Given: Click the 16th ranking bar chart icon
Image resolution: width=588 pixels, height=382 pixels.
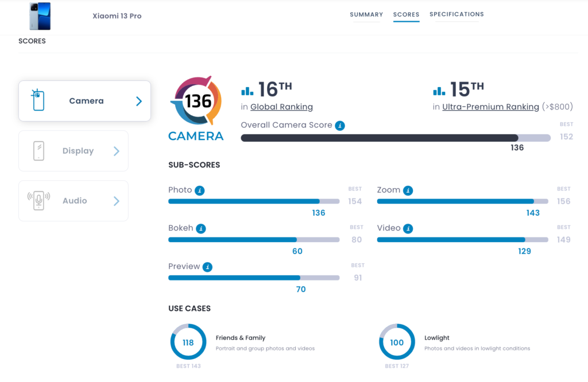Looking at the screenshot, I should [247, 91].
